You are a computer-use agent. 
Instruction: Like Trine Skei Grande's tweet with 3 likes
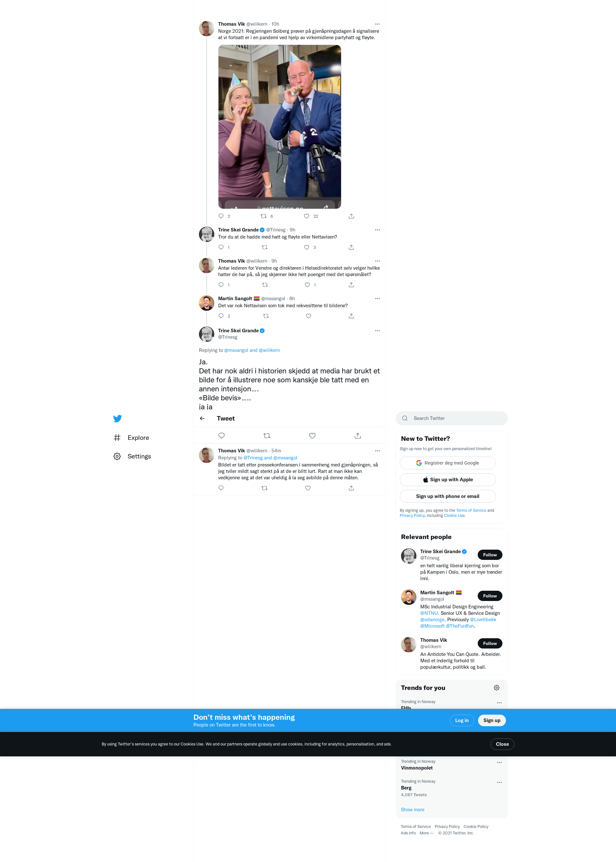coord(306,247)
